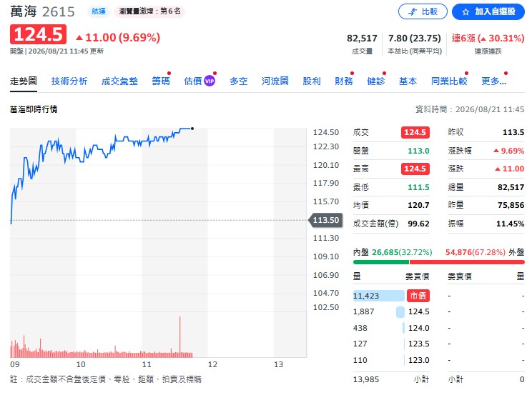Click the purple VIP badge icon
The image size is (532, 395).
[210, 81]
